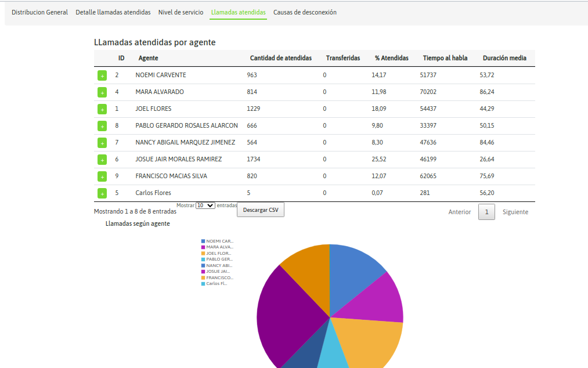This screenshot has width=588, height=368.
Task: Open the Mostrar entries count dropdown
Action: pos(205,205)
